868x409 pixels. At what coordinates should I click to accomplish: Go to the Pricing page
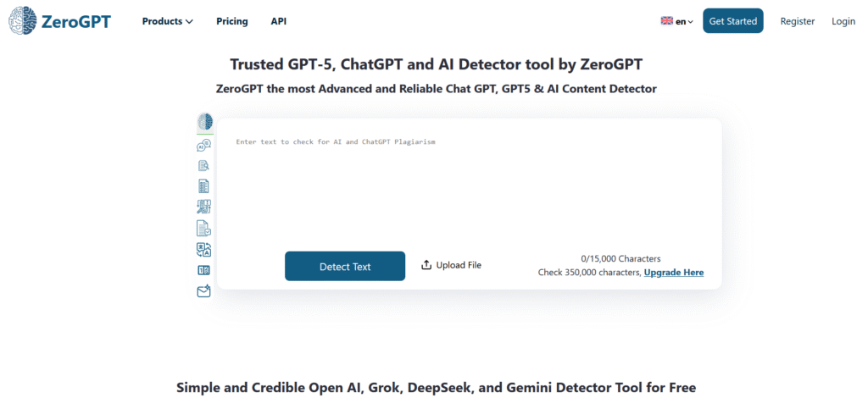click(232, 21)
